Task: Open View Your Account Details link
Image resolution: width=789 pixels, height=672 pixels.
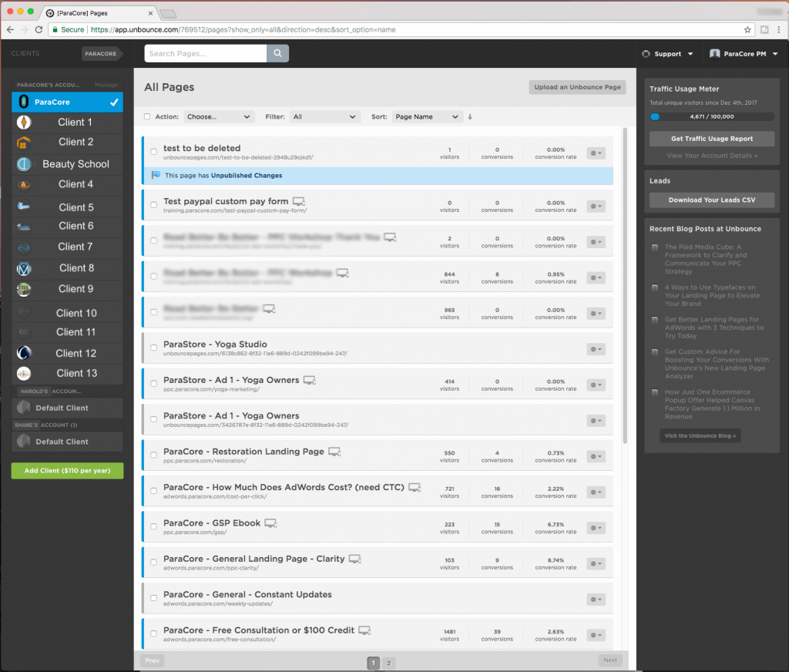Action: (711, 156)
